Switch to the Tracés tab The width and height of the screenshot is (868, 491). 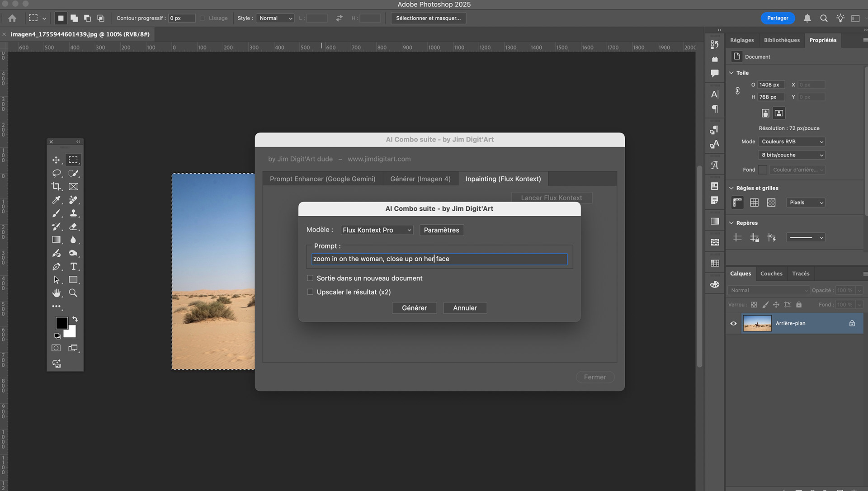(x=801, y=274)
